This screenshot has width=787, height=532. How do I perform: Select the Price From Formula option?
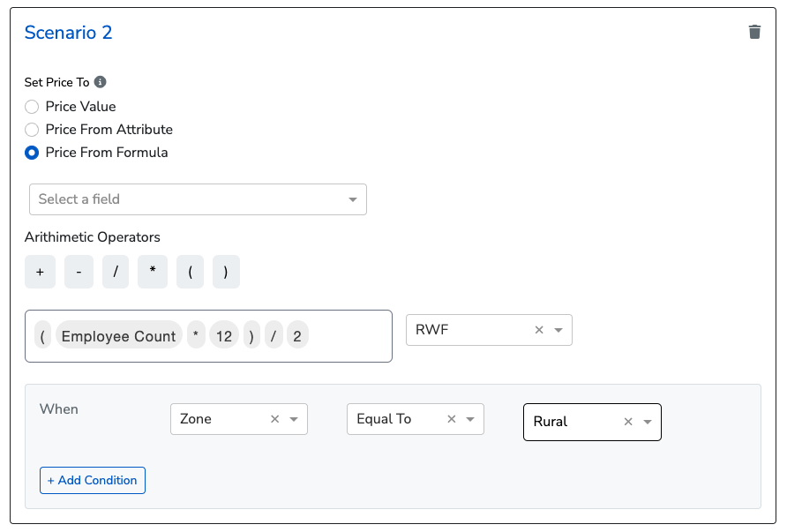(32, 153)
